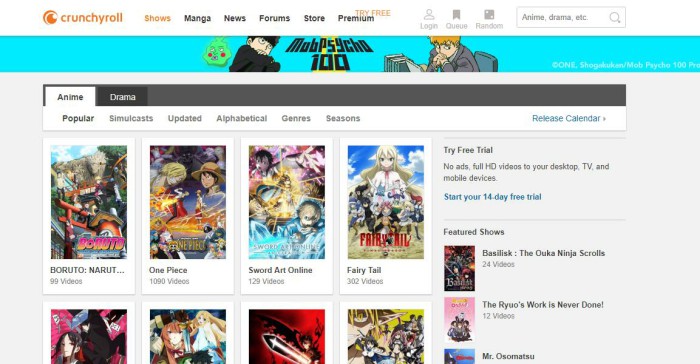
Task: Click the Crunchyroll logo
Action: coord(83,18)
